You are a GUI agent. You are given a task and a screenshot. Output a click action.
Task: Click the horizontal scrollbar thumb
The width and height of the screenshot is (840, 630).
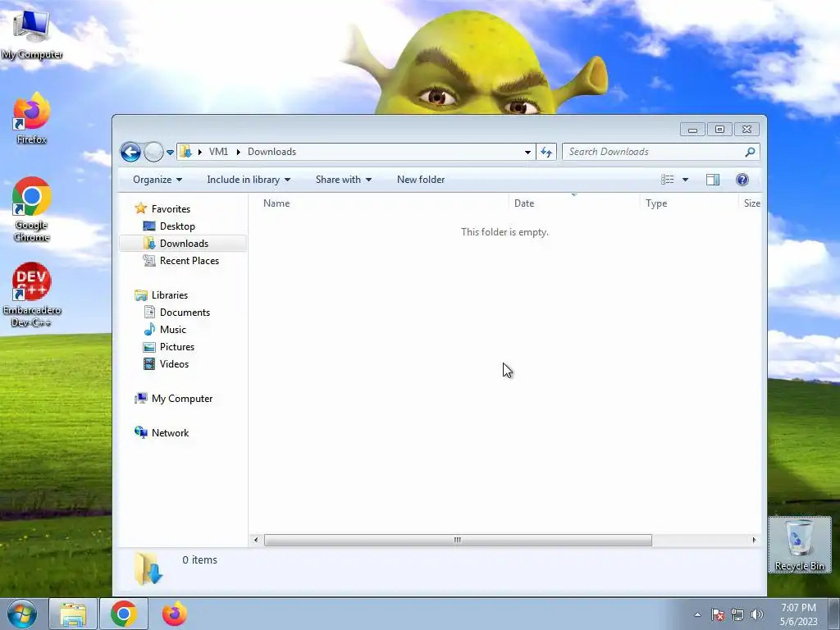[x=458, y=540]
